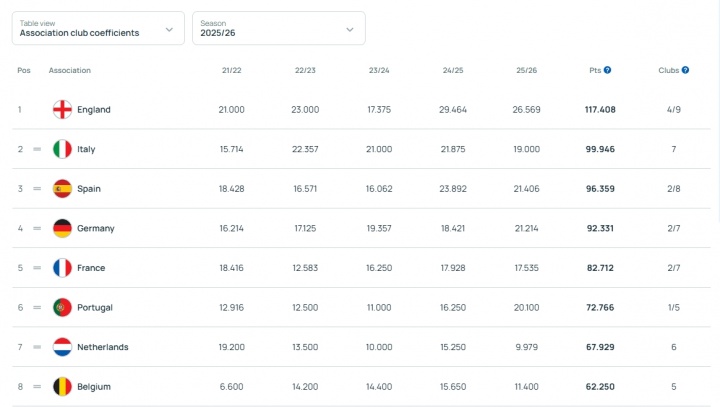Open the Pts help info icon
The width and height of the screenshot is (720, 407).
(x=607, y=71)
